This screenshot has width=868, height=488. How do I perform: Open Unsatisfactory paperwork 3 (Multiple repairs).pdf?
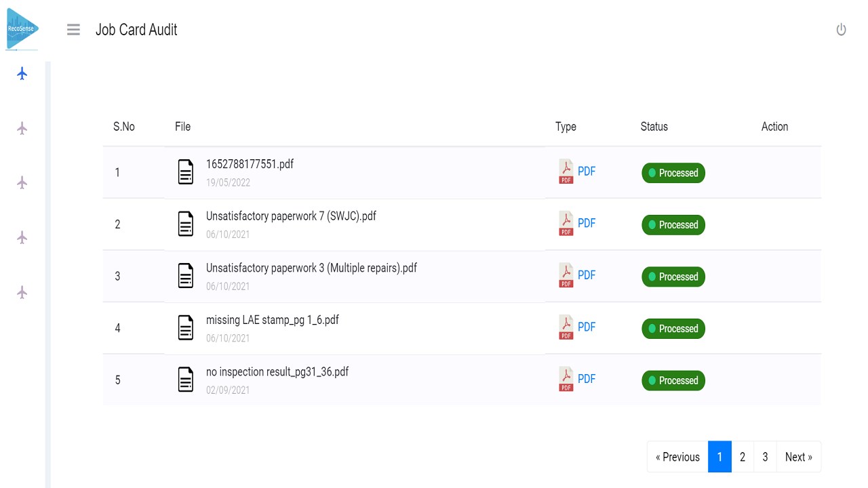click(x=311, y=268)
